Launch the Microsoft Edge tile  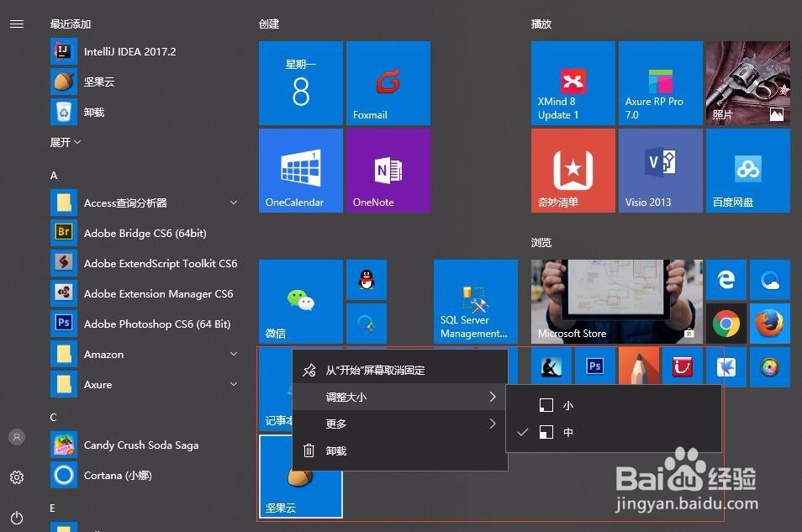pos(726,280)
